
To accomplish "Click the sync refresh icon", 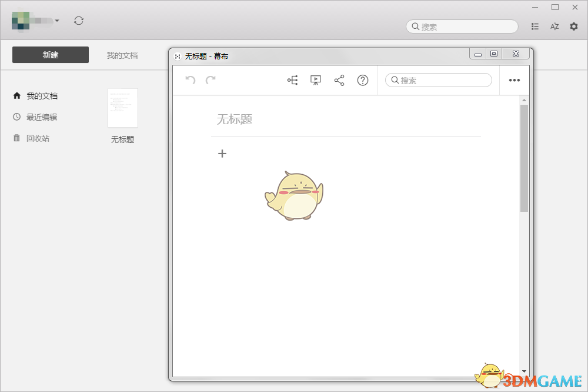I will [79, 19].
